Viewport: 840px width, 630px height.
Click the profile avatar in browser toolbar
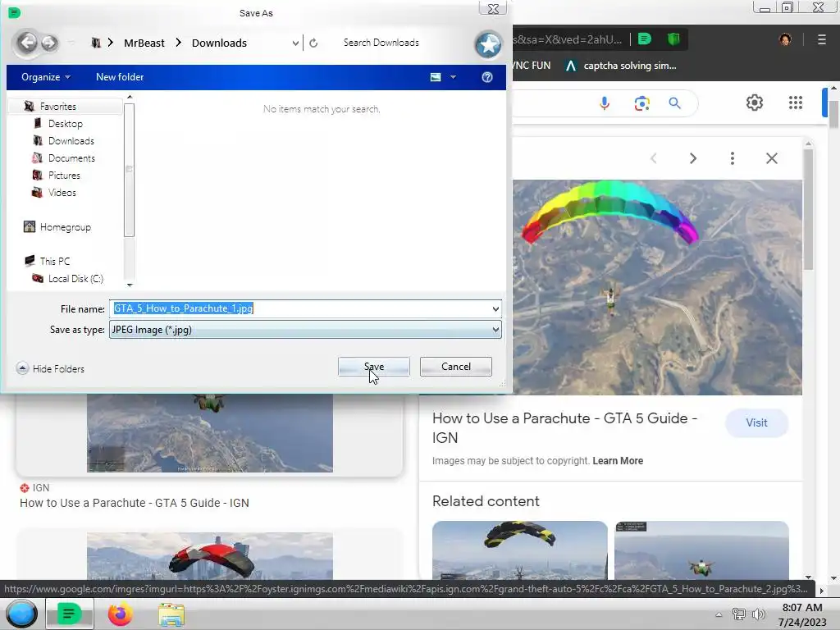click(785, 39)
